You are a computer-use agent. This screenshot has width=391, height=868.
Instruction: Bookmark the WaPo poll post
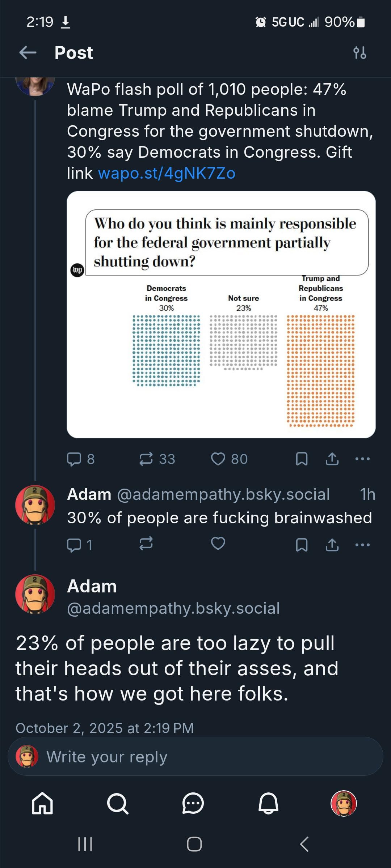[302, 459]
